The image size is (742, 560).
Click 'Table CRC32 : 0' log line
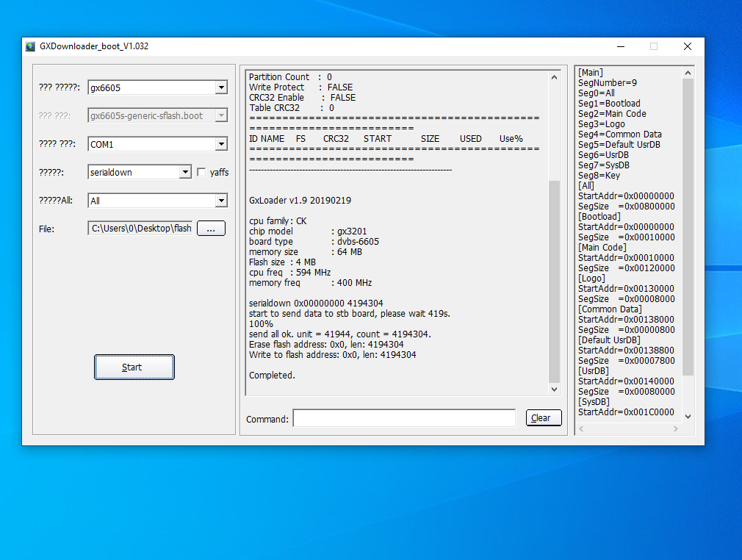coord(292,108)
